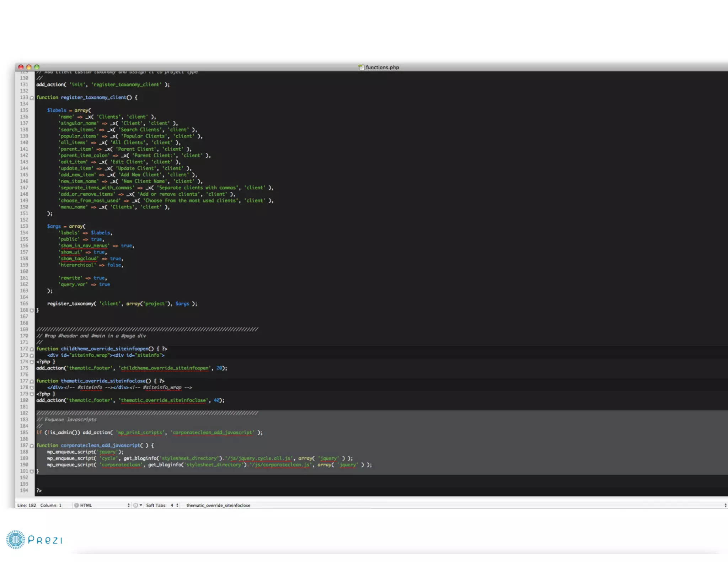Open the bundle gear menu in status bar
This screenshot has width=728, height=562.
(138, 505)
